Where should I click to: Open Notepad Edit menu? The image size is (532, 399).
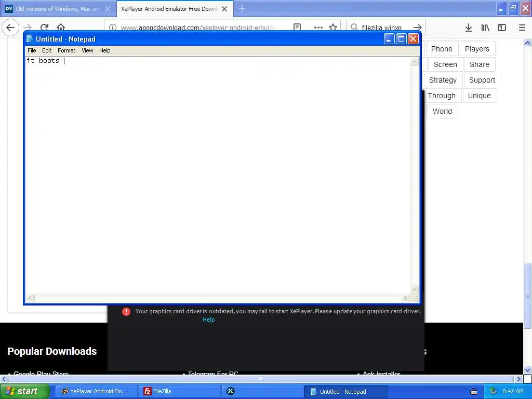pos(47,50)
